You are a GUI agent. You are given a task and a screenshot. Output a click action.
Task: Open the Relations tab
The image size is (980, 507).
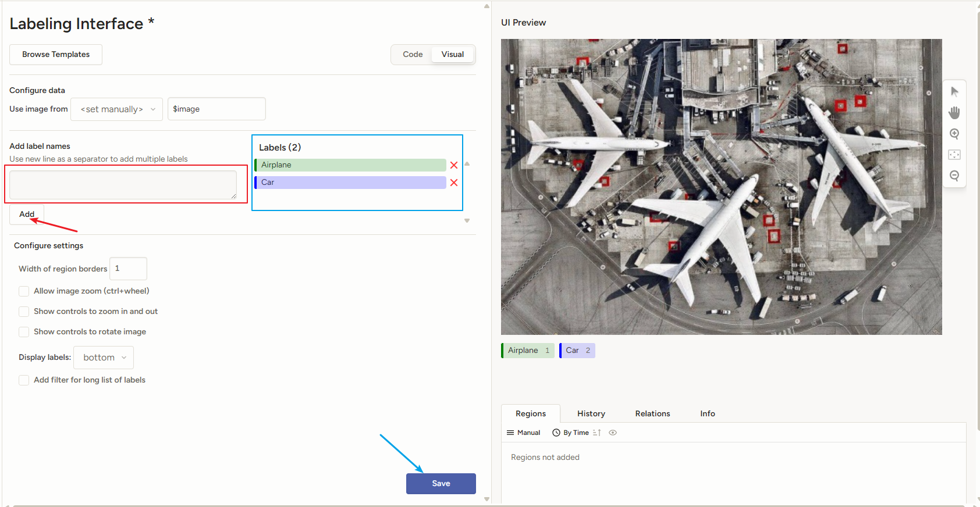click(652, 413)
